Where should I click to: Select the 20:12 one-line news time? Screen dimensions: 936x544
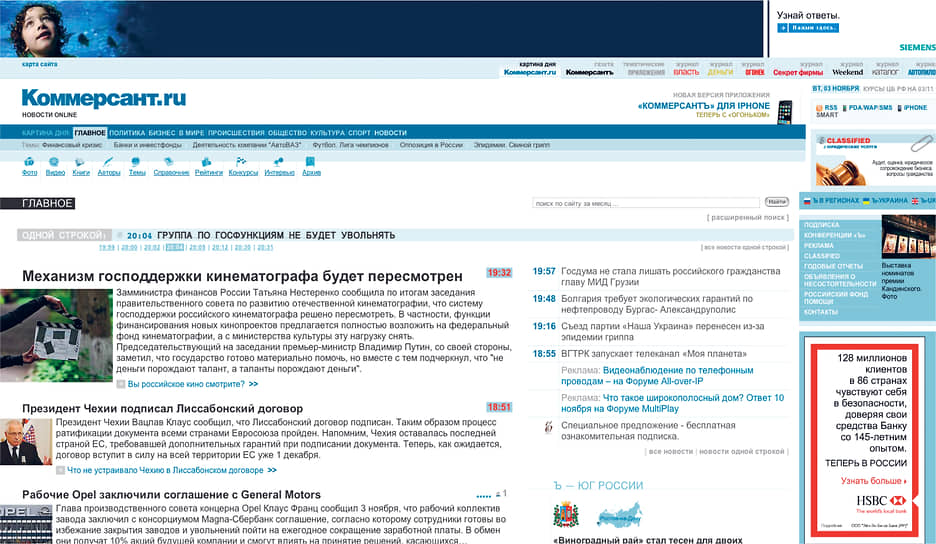(220, 247)
